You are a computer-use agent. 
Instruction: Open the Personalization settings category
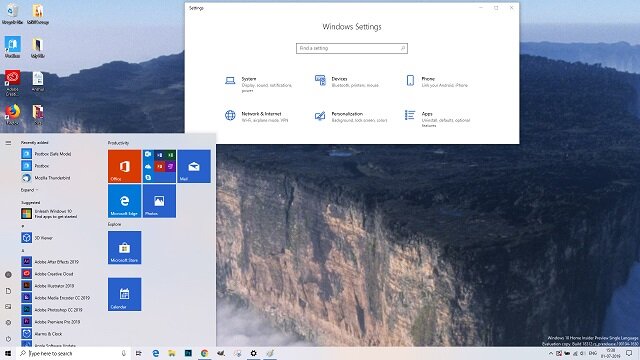pos(351,117)
